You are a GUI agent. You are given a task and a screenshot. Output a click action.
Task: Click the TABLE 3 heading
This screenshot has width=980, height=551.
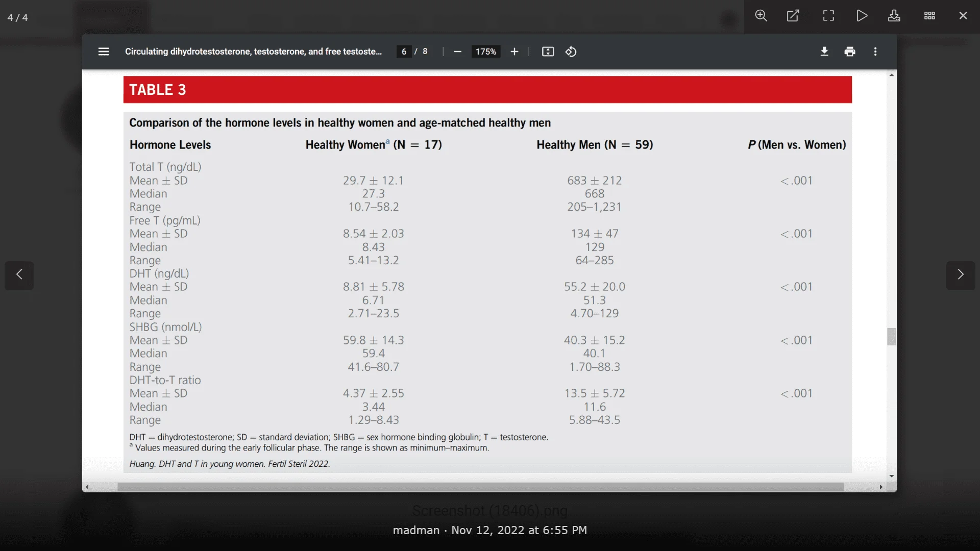point(158,90)
